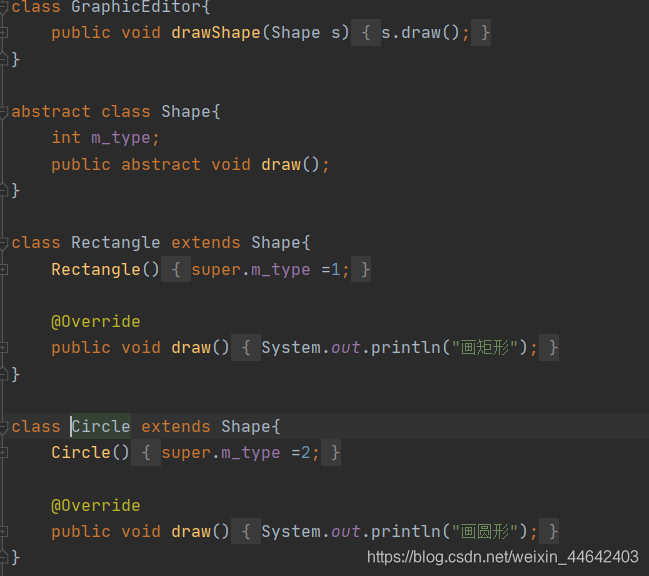The height and width of the screenshot is (576, 649).
Task: Click folded opening brace before println("画矩形")
Action: [246, 348]
